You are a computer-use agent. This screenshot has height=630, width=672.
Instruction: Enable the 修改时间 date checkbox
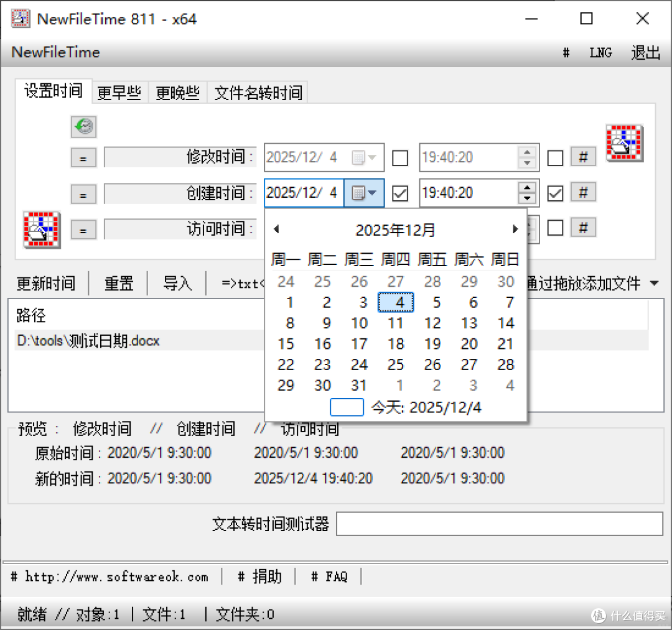[400, 158]
